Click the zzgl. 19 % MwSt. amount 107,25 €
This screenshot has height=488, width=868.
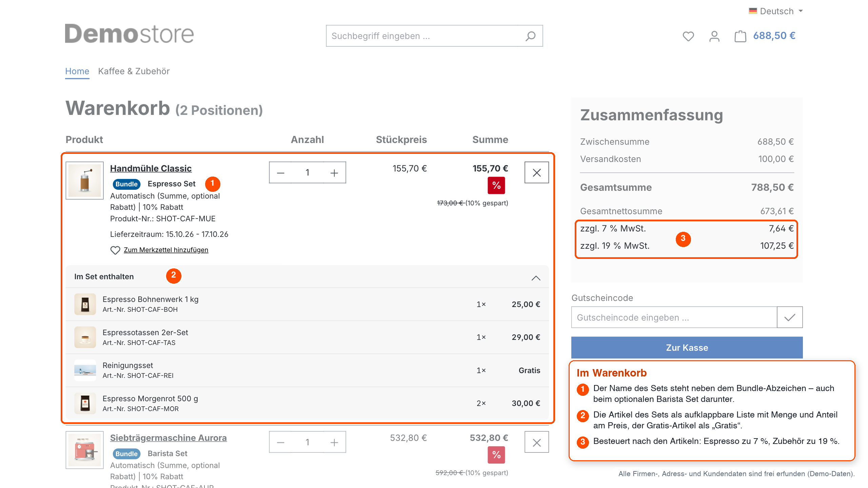tap(777, 246)
